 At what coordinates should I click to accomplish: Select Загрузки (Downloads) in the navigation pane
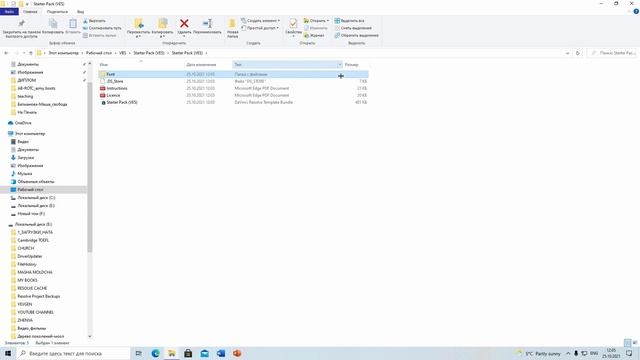click(x=25, y=158)
